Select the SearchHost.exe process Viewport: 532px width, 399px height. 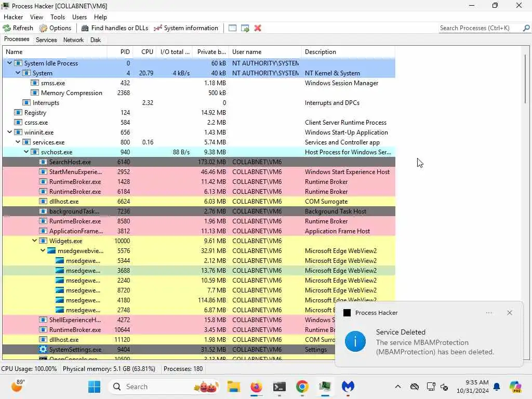[x=199, y=162]
